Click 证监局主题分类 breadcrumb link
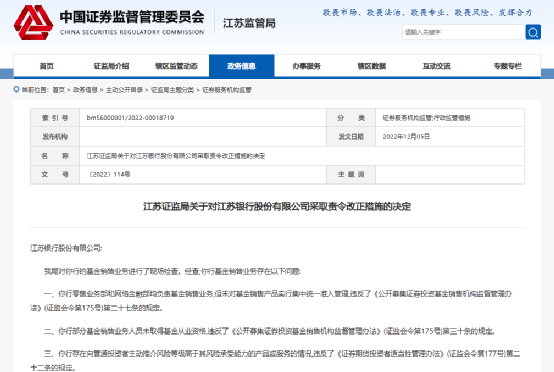This screenshot has width=554, height=372. [172, 90]
